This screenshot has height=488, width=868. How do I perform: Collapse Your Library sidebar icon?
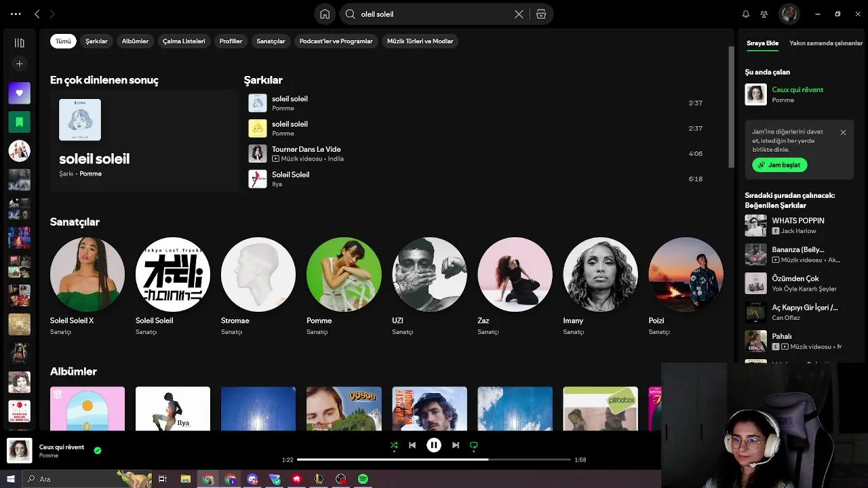click(x=19, y=43)
